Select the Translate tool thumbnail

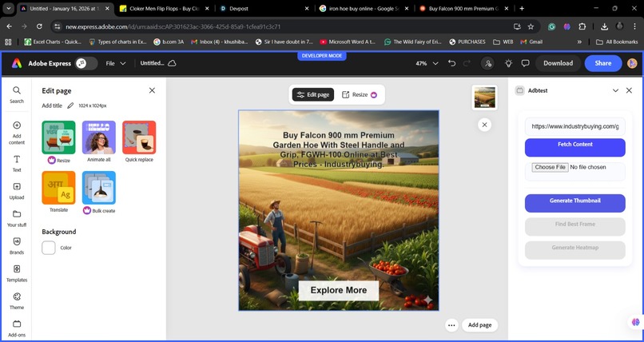(x=58, y=188)
